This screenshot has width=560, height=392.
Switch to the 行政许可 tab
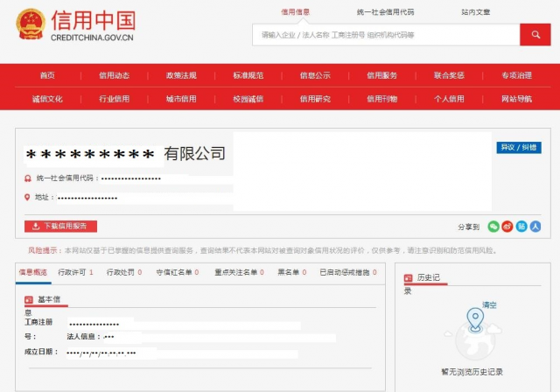pos(73,272)
